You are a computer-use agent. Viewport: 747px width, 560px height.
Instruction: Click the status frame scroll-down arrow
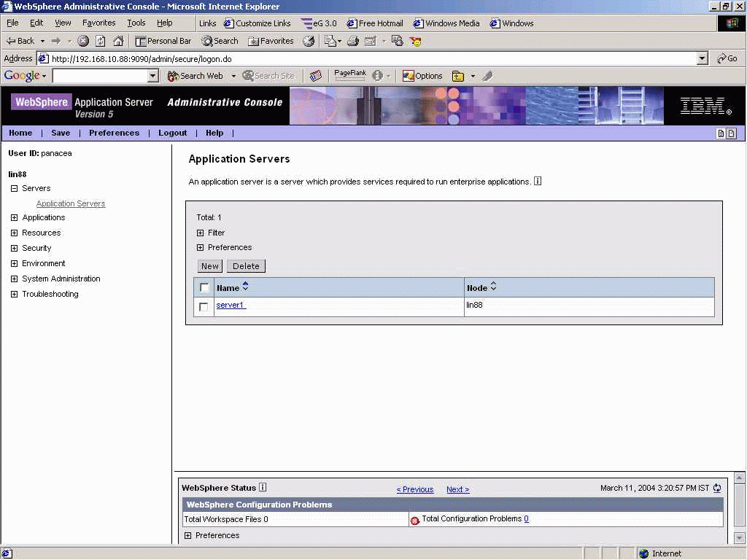coord(740,538)
